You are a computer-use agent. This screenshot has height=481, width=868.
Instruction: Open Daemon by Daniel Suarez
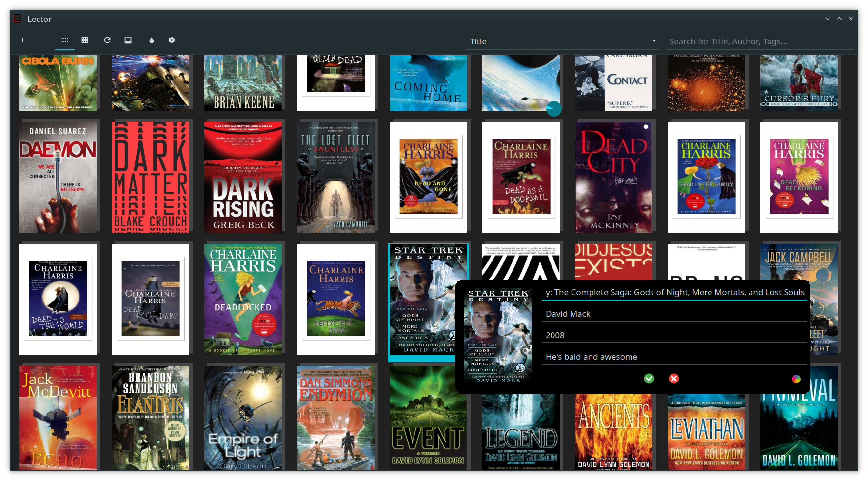[x=58, y=178]
